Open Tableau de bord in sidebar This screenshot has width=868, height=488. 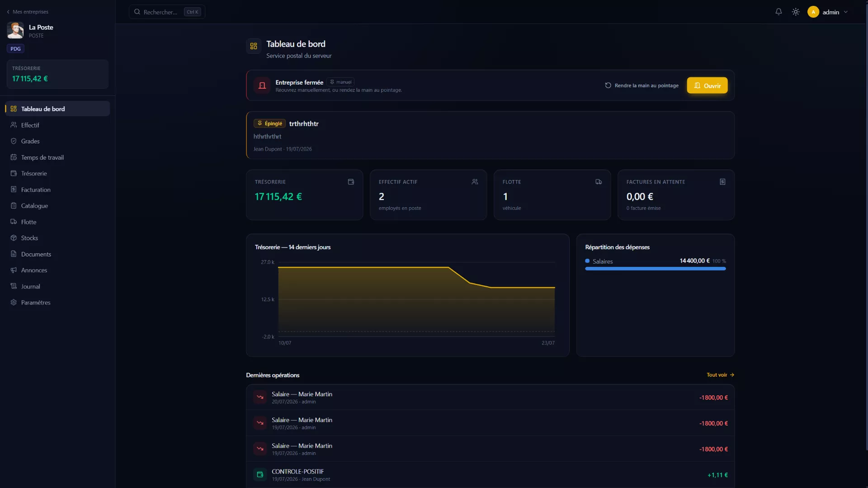[x=57, y=109]
